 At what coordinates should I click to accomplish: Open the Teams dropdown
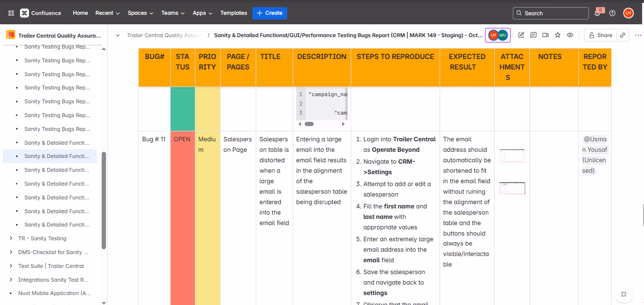(173, 13)
